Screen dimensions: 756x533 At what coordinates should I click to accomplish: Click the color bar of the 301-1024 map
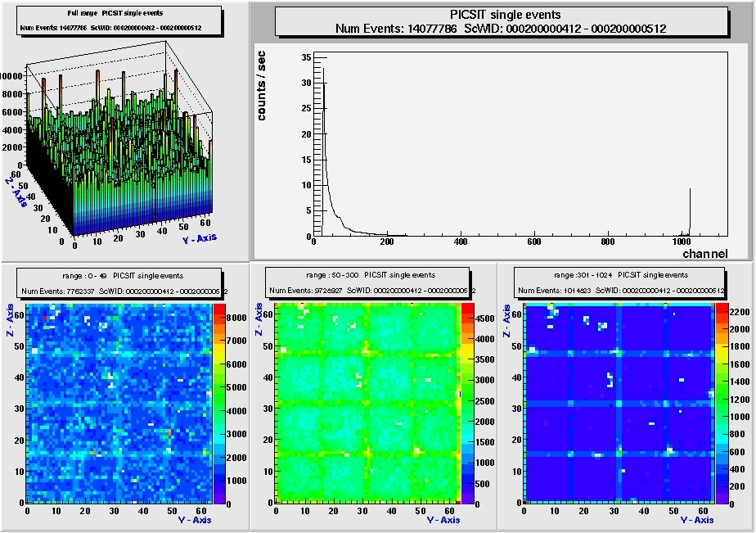click(x=722, y=403)
